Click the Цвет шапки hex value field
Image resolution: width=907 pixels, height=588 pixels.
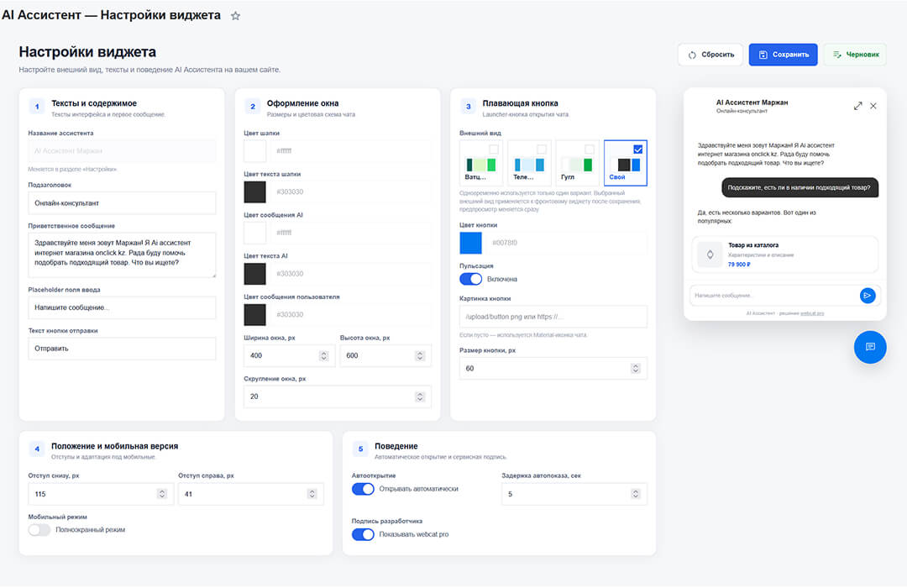350,151
